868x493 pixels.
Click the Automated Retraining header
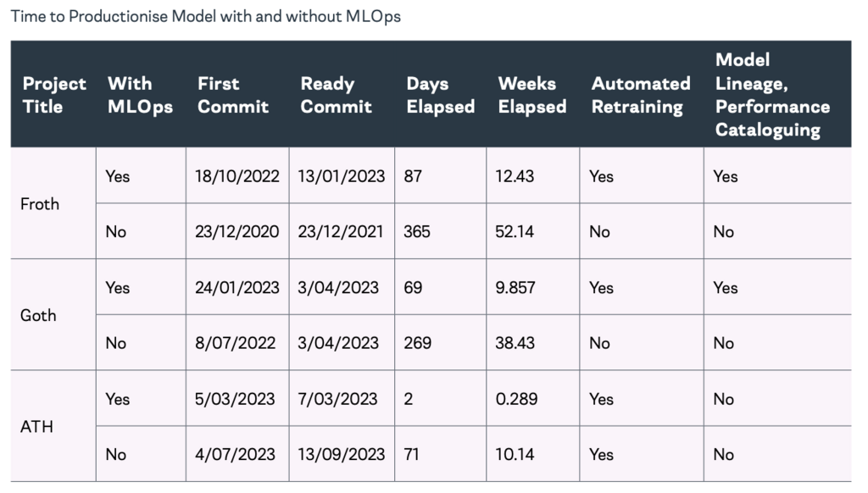tap(642, 95)
